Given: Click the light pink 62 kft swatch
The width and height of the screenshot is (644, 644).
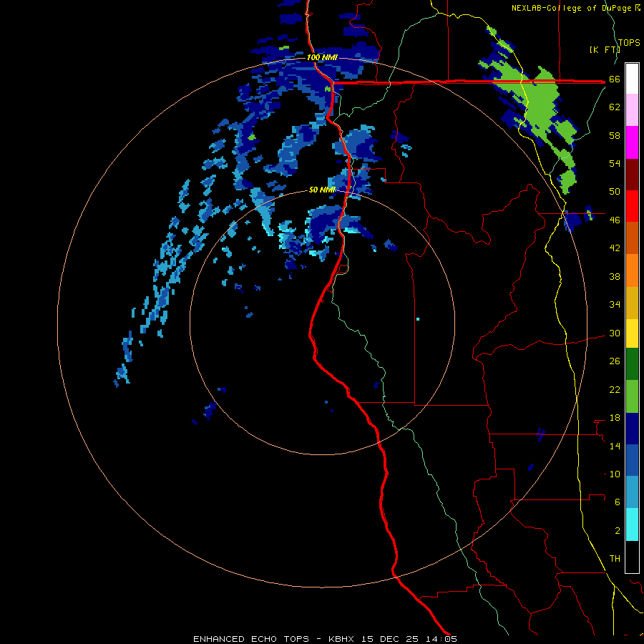Looking at the screenshot, I should pos(632,109).
